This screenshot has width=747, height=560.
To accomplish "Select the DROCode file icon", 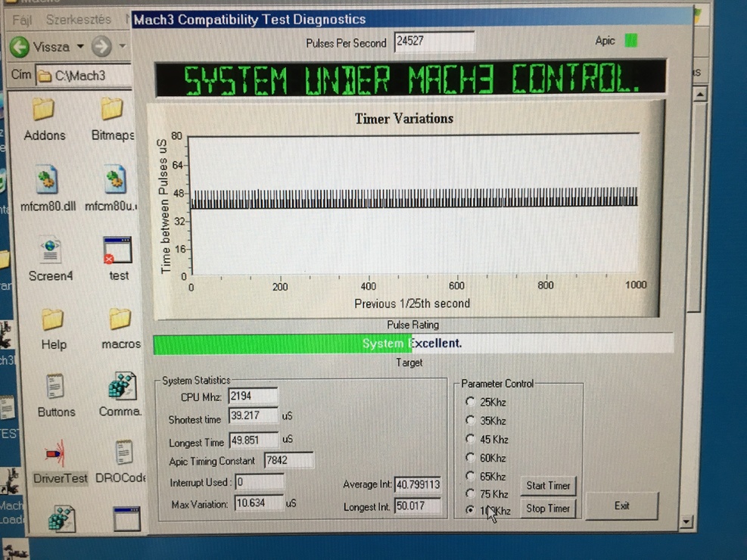I will [x=123, y=454].
